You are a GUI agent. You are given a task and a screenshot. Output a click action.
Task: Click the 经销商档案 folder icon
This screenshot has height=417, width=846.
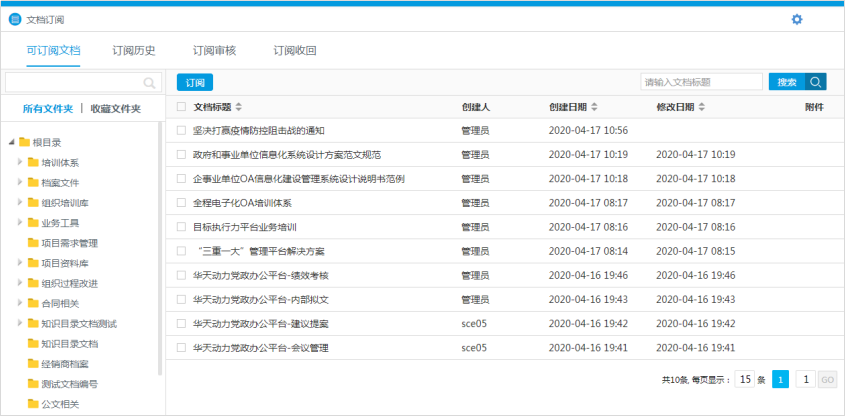pyautogui.click(x=33, y=363)
